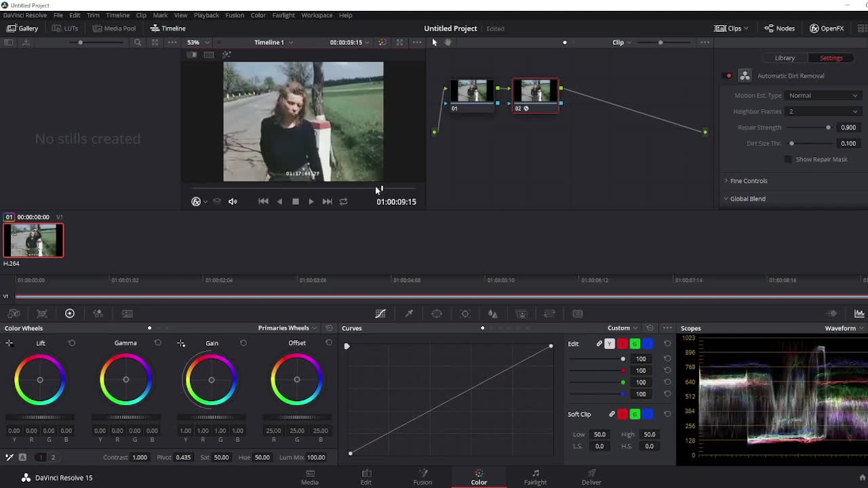Switch to Library tab in OpenFX
868x488 pixels.
pos(785,58)
